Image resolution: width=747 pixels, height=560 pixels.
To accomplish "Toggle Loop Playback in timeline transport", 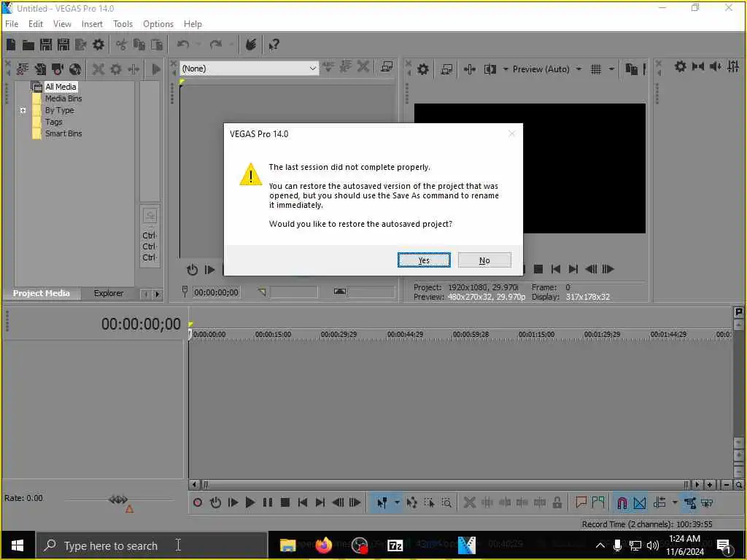I will click(215, 502).
